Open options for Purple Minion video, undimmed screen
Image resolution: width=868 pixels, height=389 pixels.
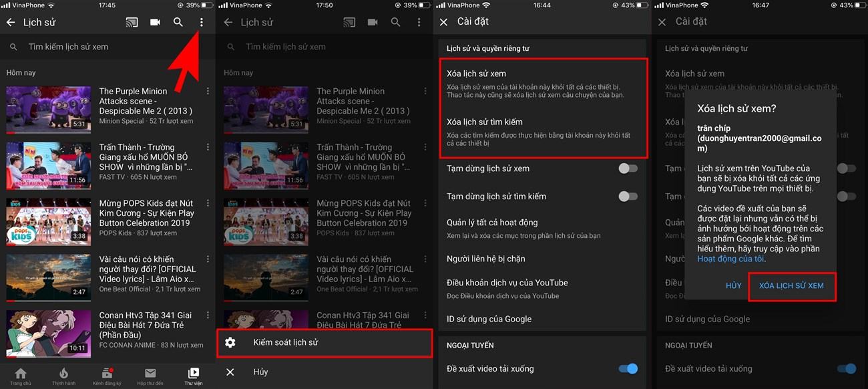coord(208,91)
